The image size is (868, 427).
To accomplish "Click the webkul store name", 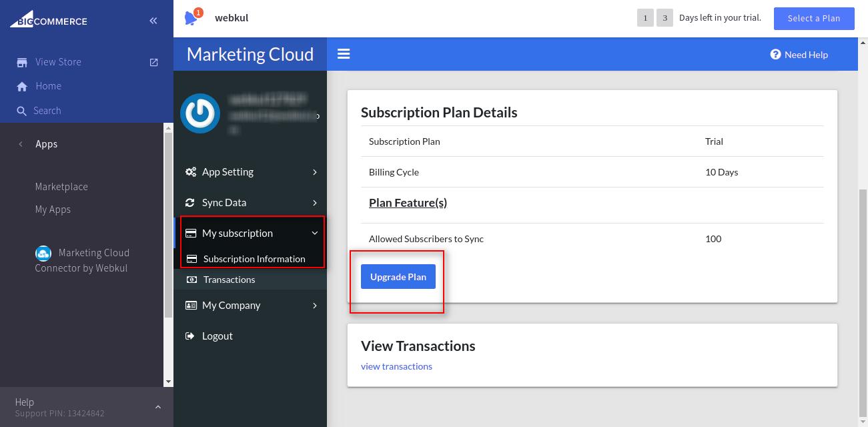I will coord(232,18).
